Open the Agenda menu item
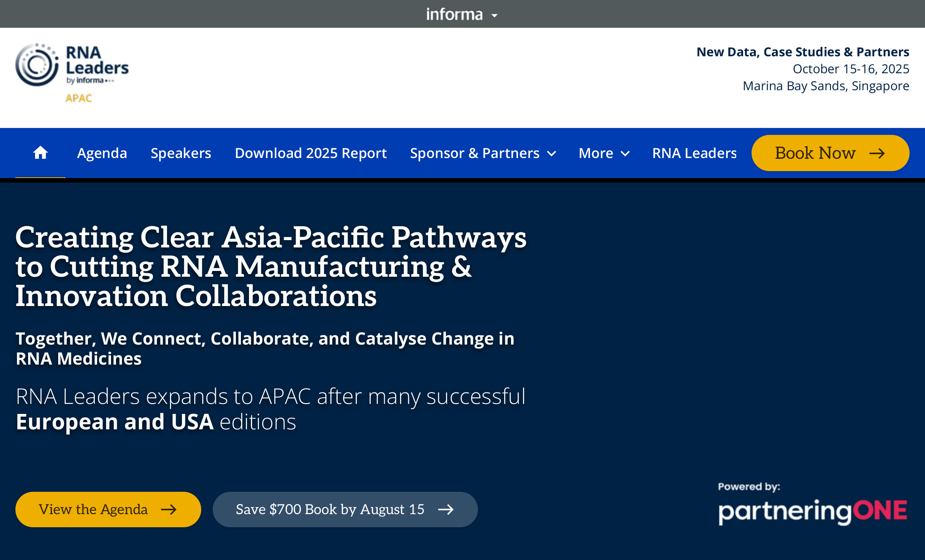This screenshot has width=925, height=560. [x=102, y=153]
